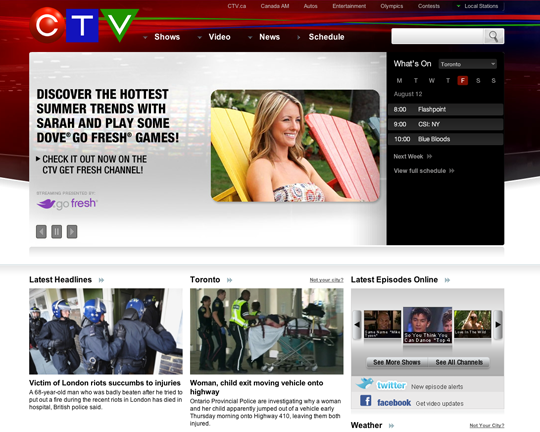This screenshot has width=540, height=432.
Task: Click the site search input field
Action: [x=438, y=36]
